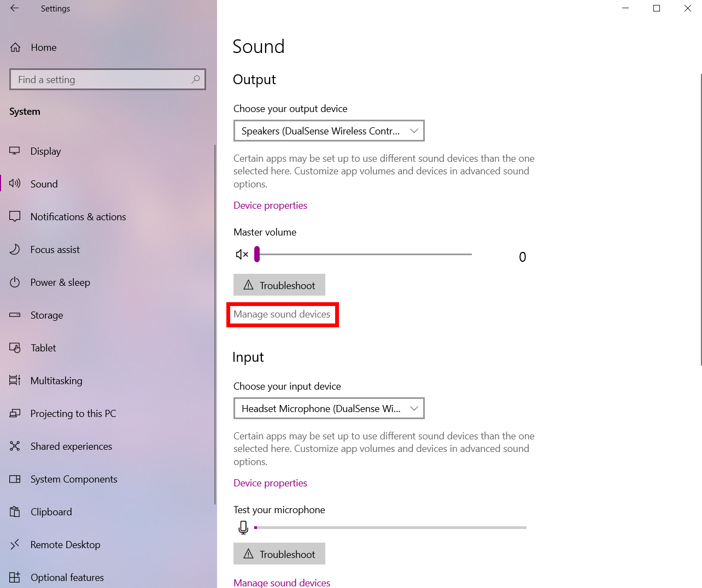Screen dimensions: 702x588
Task: Click Manage sound devices link
Action: point(282,314)
